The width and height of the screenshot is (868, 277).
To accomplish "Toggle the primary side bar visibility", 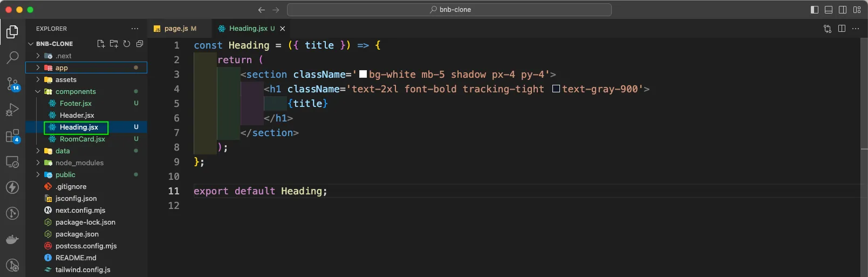I will (815, 10).
